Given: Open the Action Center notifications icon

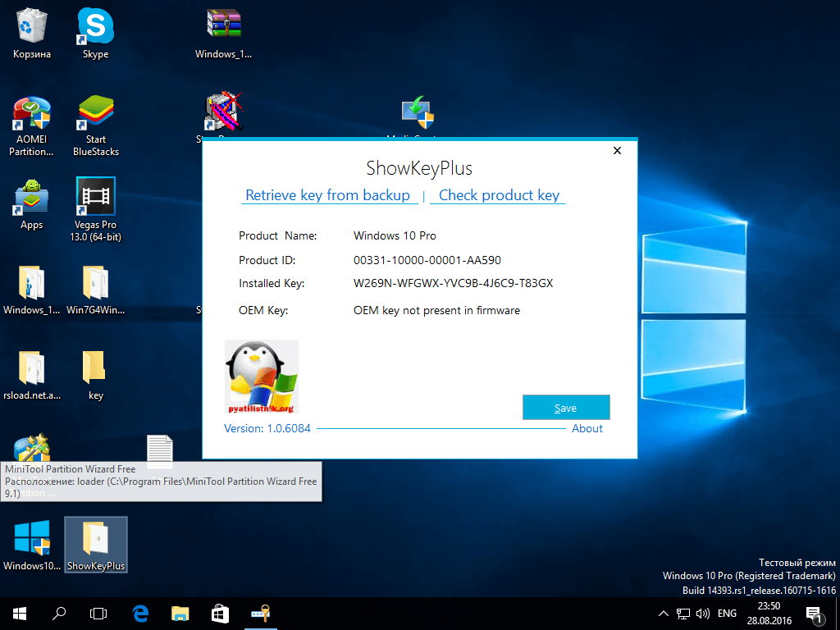Looking at the screenshot, I should [814, 613].
